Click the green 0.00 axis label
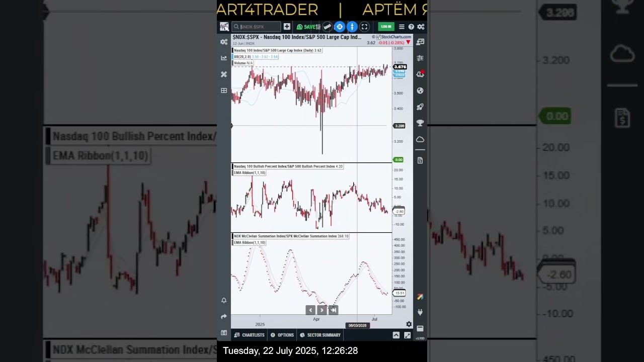Image resolution: width=644 pixels, height=362 pixels. (398, 160)
